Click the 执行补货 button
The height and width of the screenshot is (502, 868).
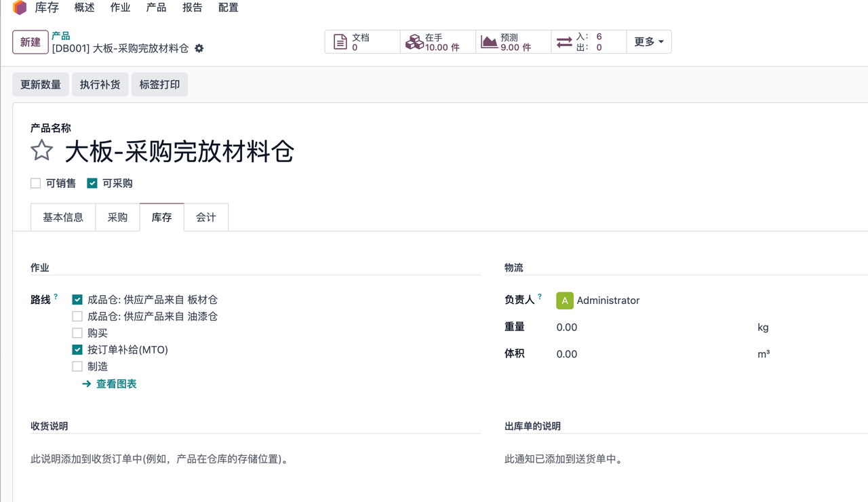[x=100, y=85]
